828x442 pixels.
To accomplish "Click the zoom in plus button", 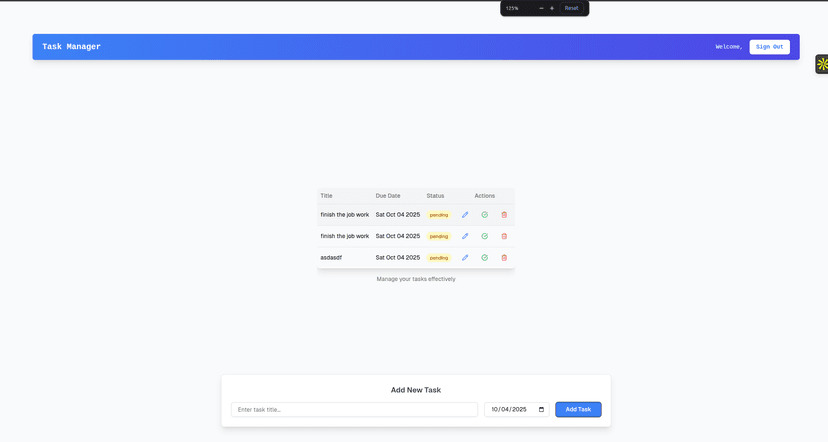I will 552,8.
